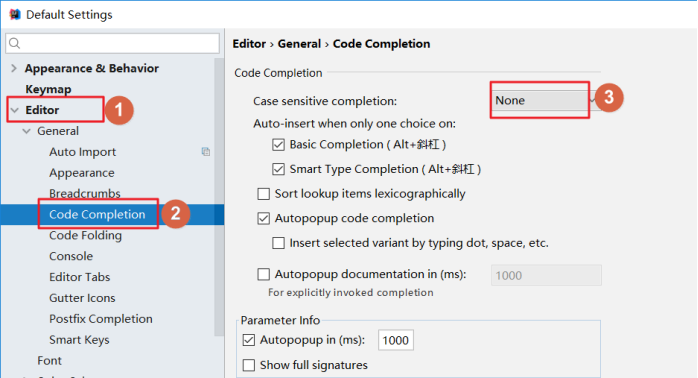Open Code Folding settings
The width and height of the screenshot is (698, 378).
click(x=85, y=236)
